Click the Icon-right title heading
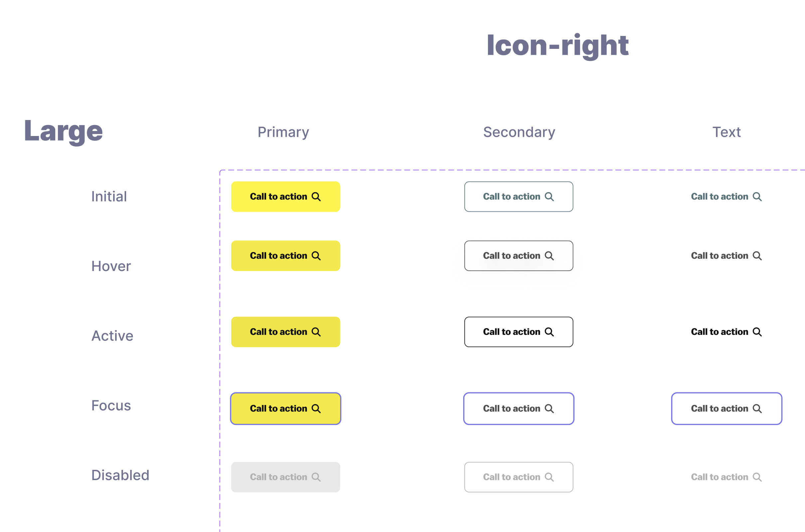This screenshot has height=532, width=805. 558,45
